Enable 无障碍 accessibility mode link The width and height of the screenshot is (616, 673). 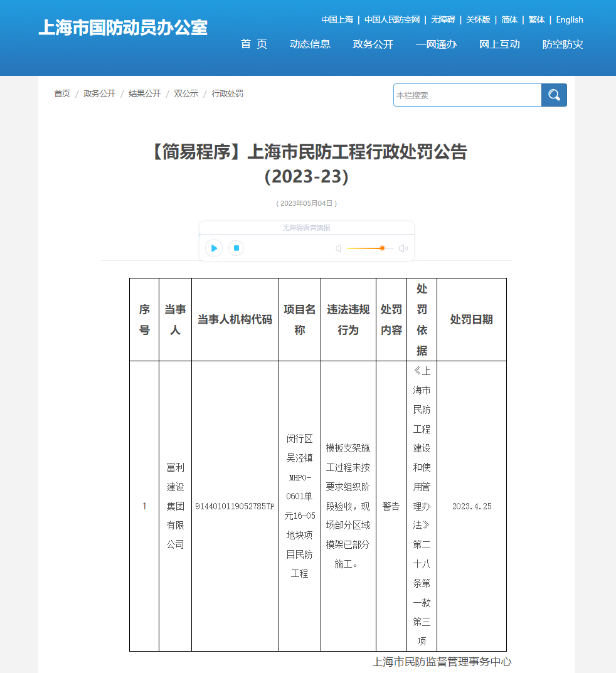(x=443, y=19)
